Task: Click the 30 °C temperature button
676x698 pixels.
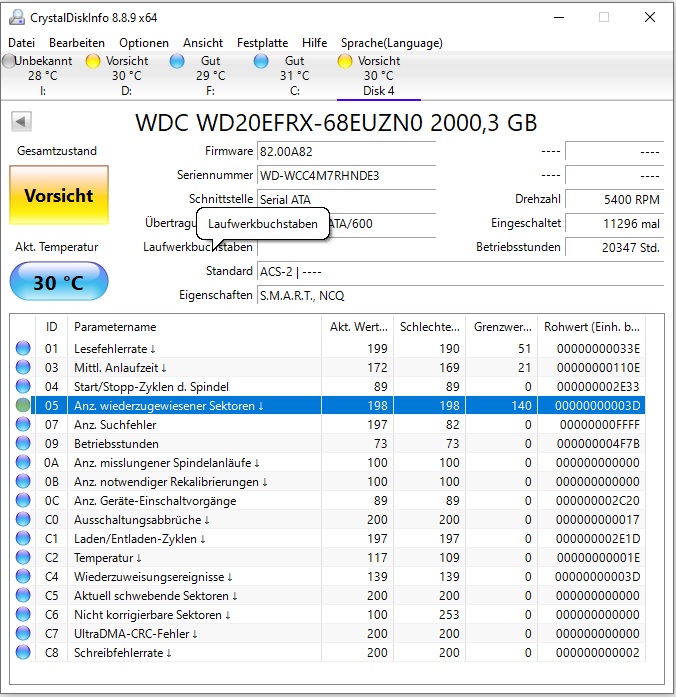Action: tap(59, 282)
